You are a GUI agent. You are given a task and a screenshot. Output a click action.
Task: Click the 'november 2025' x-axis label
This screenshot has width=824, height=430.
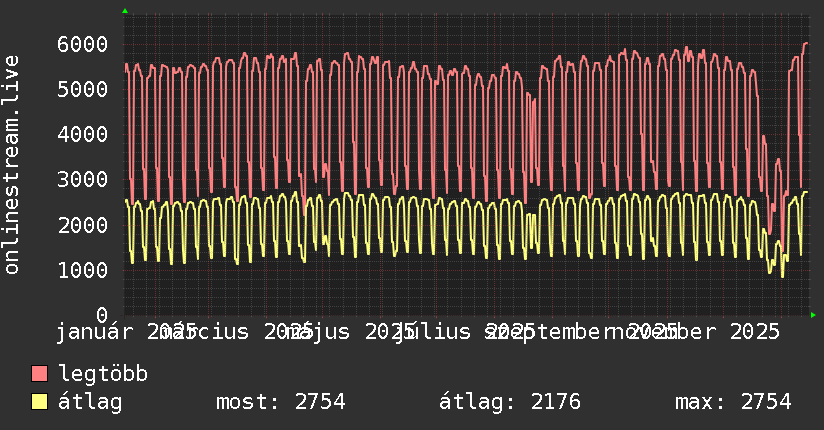pos(695,332)
